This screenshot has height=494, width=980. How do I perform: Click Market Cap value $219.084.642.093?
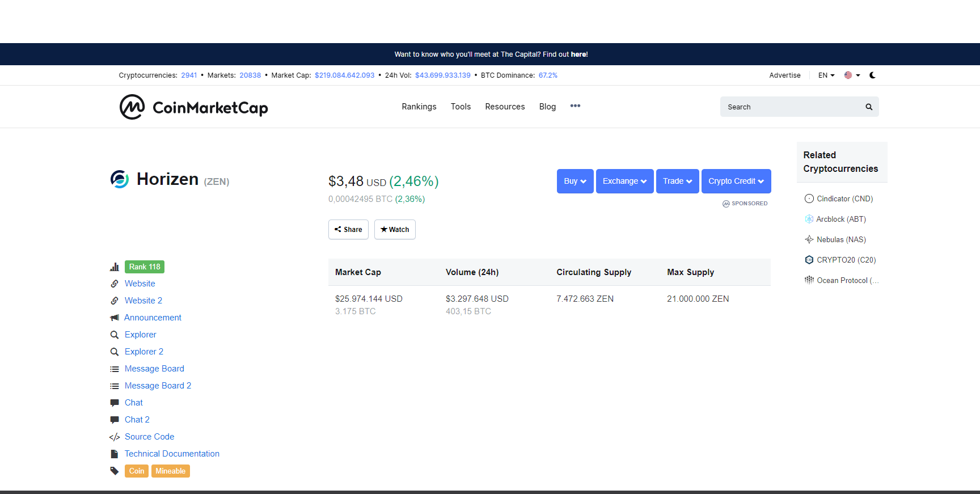(345, 75)
